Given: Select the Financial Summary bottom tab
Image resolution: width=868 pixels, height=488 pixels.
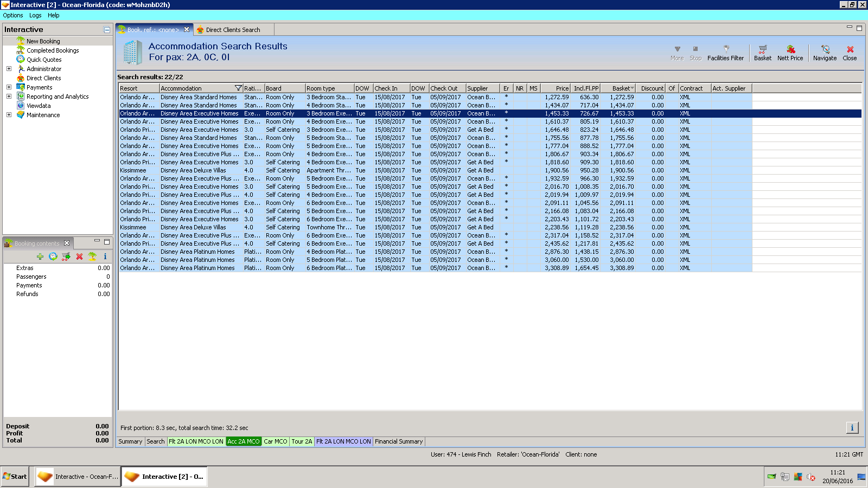Looking at the screenshot, I should pyautogui.click(x=398, y=441).
